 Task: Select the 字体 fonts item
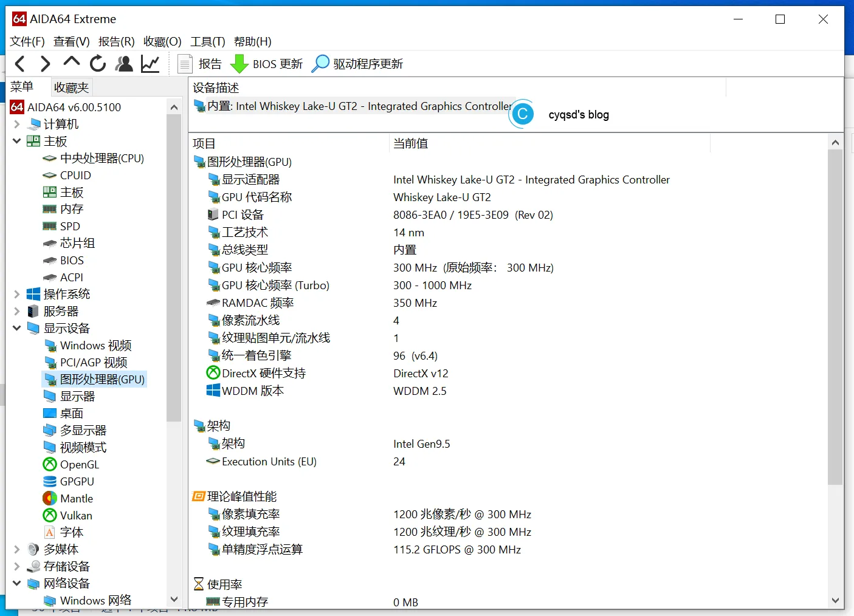click(x=64, y=532)
